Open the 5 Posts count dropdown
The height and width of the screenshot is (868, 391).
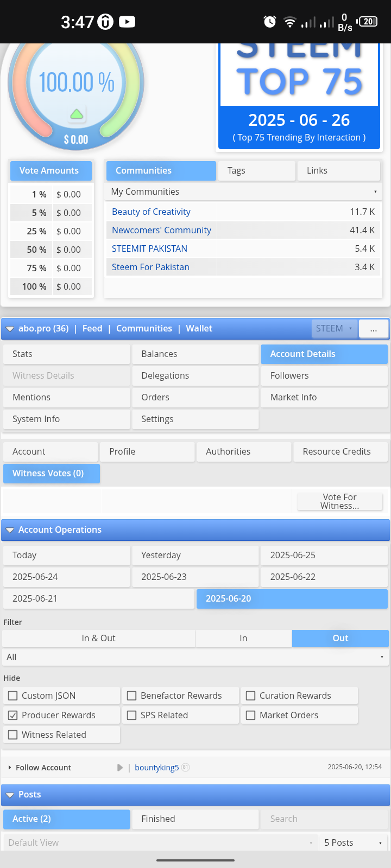click(x=353, y=843)
